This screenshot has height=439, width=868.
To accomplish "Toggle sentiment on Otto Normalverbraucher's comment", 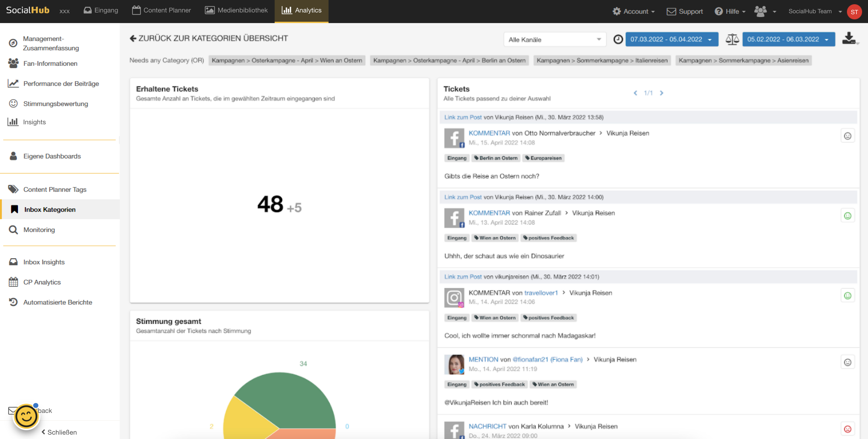I will [847, 136].
